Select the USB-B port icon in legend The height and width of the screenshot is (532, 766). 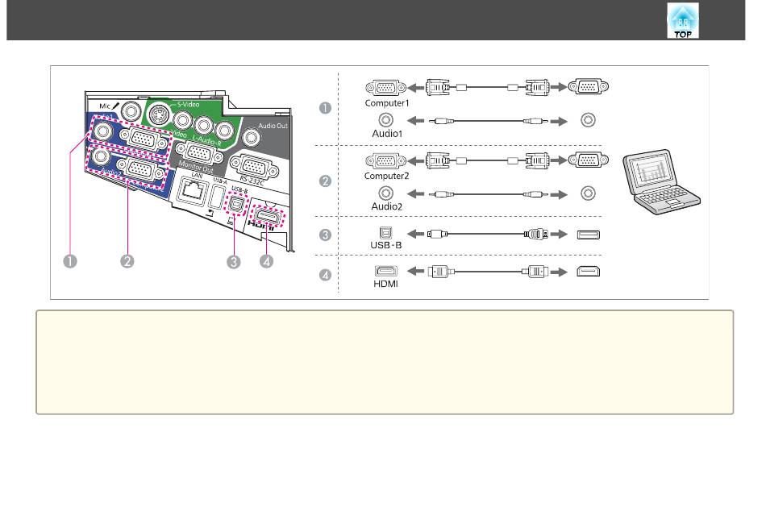coord(384,234)
